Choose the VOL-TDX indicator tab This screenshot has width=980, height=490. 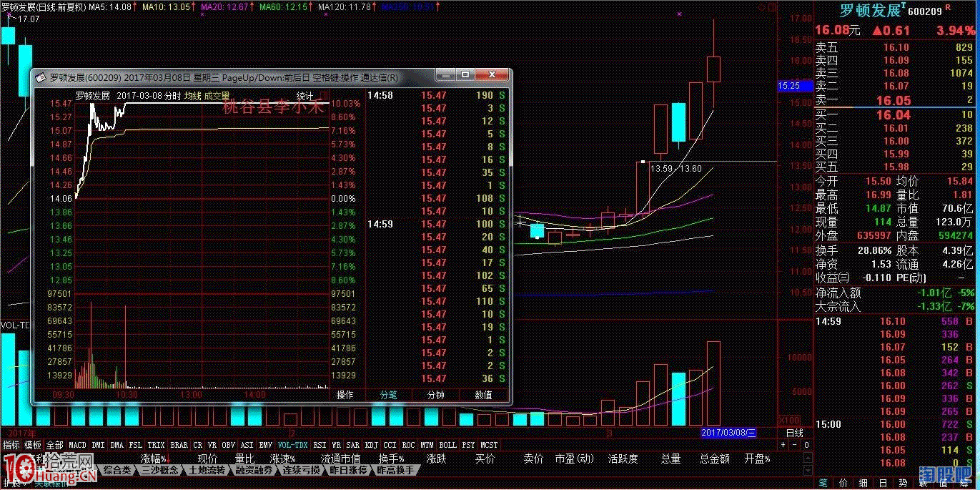click(x=292, y=444)
